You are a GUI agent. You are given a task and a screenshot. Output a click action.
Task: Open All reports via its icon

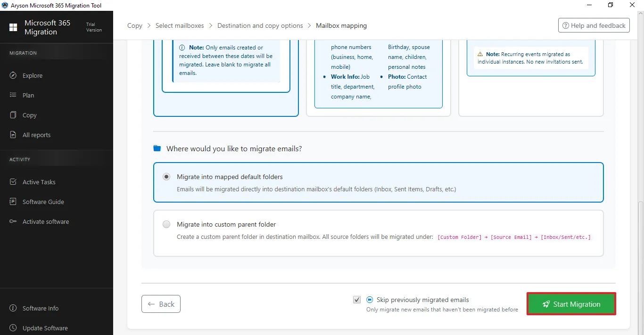point(12,135)
